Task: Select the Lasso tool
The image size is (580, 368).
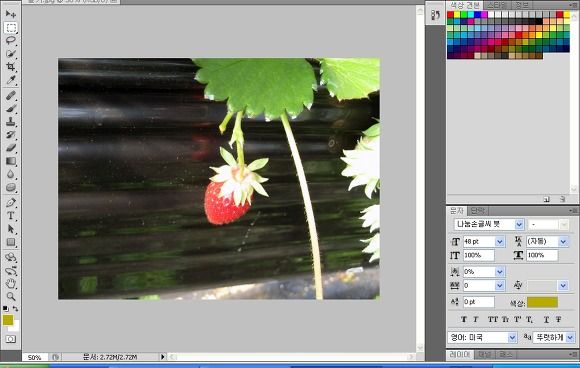Action: (11, 40)
